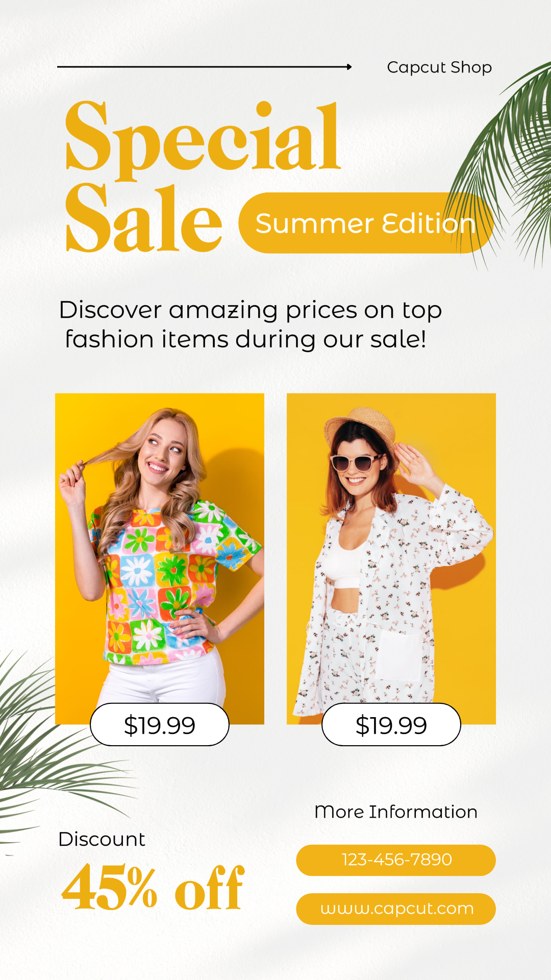Click the 45% off discount text
This screenshot has height=980, width=551.
click(153, 888)
